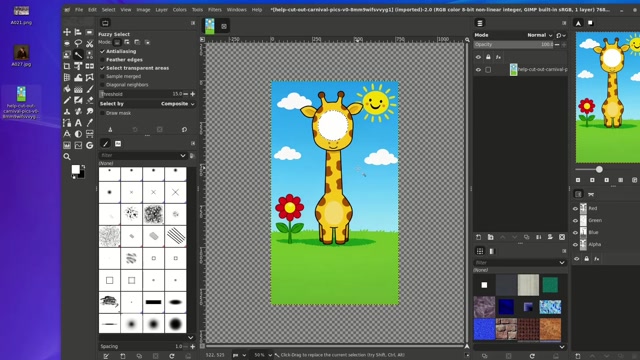Open the layer mode group switch dropdown

click(x=561, y=35)
